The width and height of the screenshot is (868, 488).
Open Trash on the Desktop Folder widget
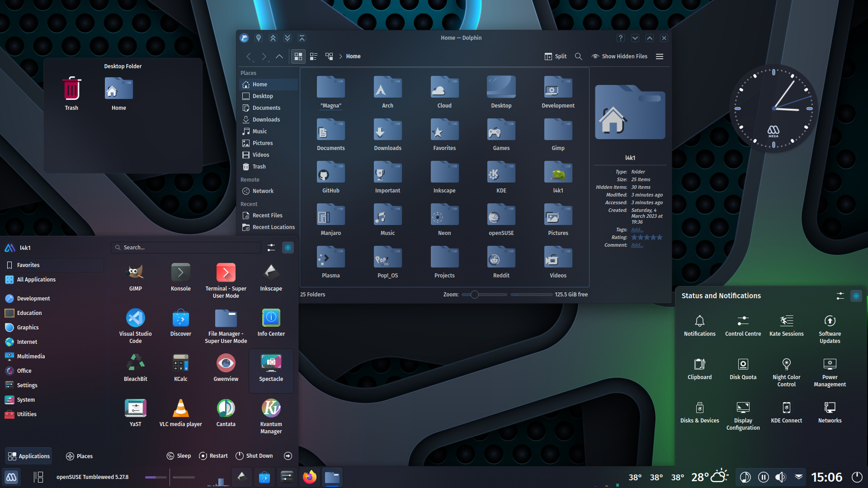(71, 94)
